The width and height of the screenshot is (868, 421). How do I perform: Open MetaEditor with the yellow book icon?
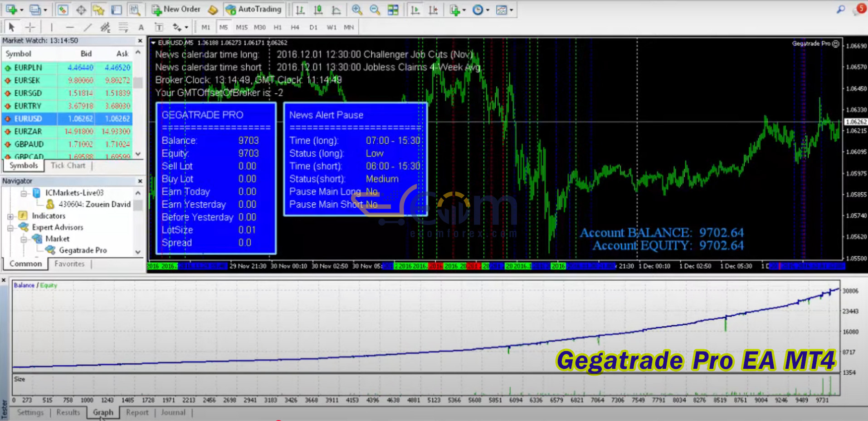click(x=213, y=10)
